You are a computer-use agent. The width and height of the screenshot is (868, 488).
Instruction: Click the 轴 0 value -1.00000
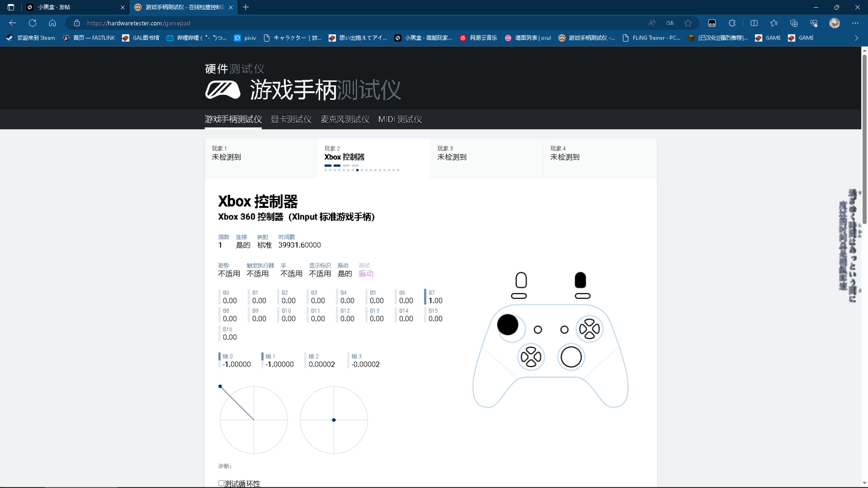237,364
